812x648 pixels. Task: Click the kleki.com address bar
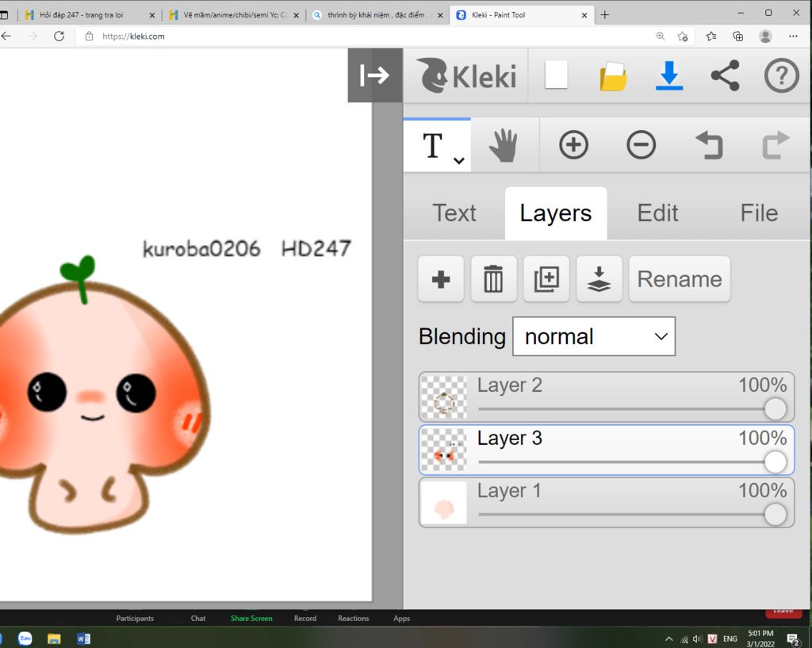362,36
